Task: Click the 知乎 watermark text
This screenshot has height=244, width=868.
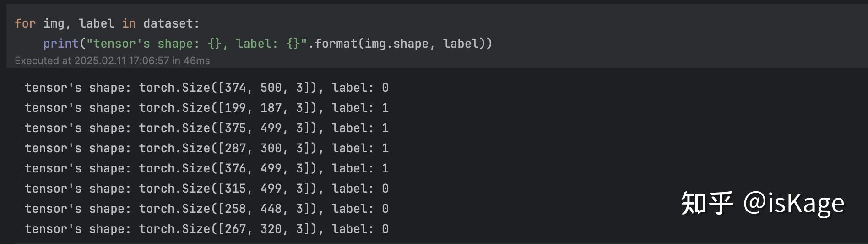Action: coord(706,203)
